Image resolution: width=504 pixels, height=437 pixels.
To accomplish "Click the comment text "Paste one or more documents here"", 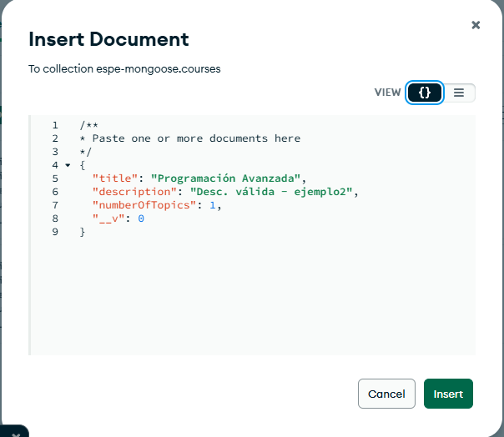I will pyautogui.click(x=196, y=138).
